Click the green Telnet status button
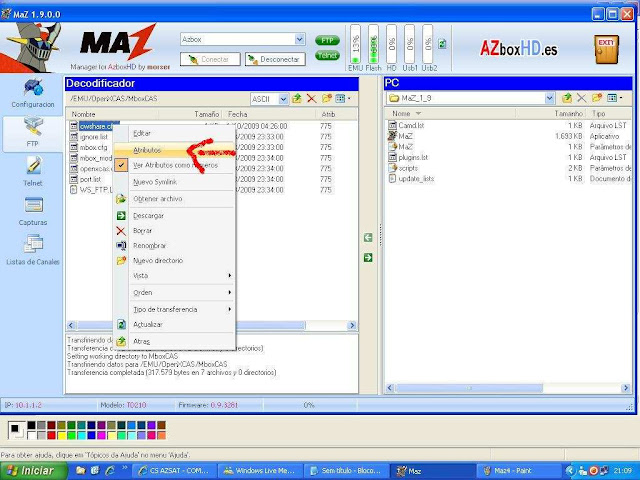 coord(327,55)
